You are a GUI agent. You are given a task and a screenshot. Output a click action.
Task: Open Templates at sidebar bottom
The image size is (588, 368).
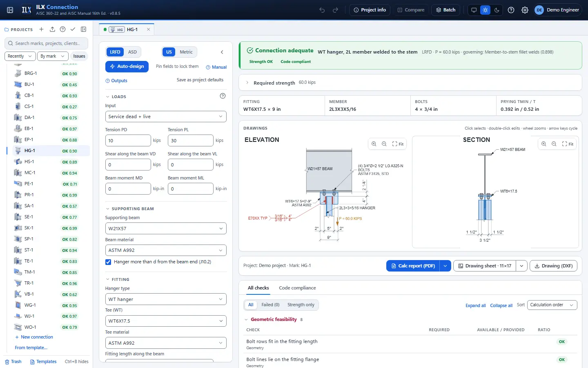pos(43,361)
